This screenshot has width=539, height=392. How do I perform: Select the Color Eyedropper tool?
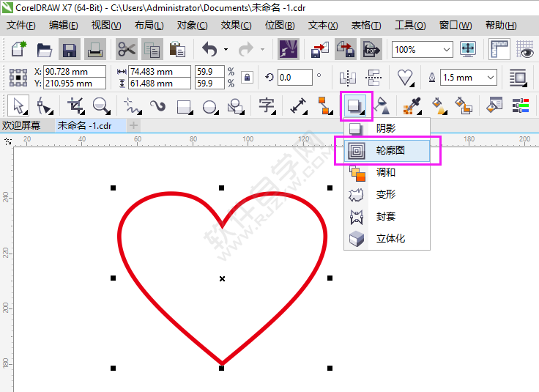[x=412, y=106]
